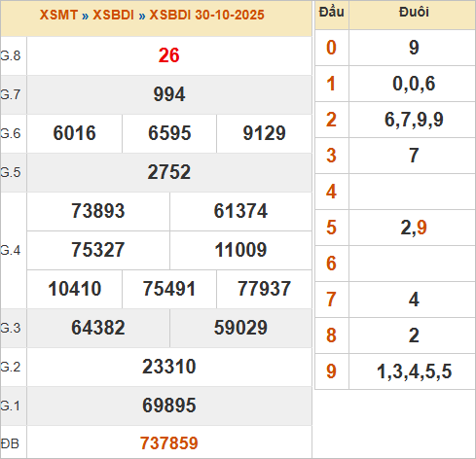
Task: Open the XSMT breadcrumb link
Action: tap(58, 15)
